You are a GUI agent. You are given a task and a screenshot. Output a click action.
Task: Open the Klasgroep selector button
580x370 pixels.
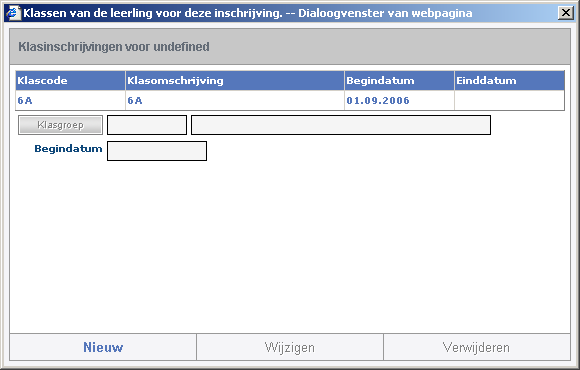61,125
